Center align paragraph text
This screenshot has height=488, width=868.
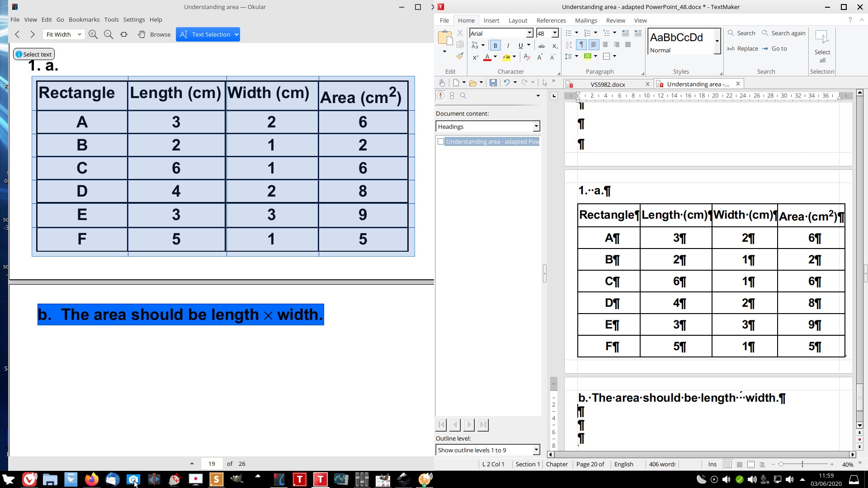click(605, 45)
